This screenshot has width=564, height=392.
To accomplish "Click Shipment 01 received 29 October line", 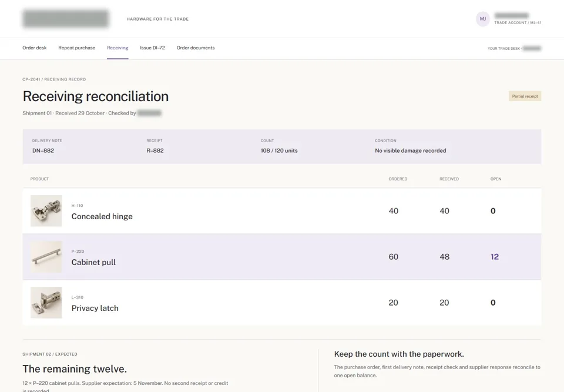I will (x=92, y=113).
